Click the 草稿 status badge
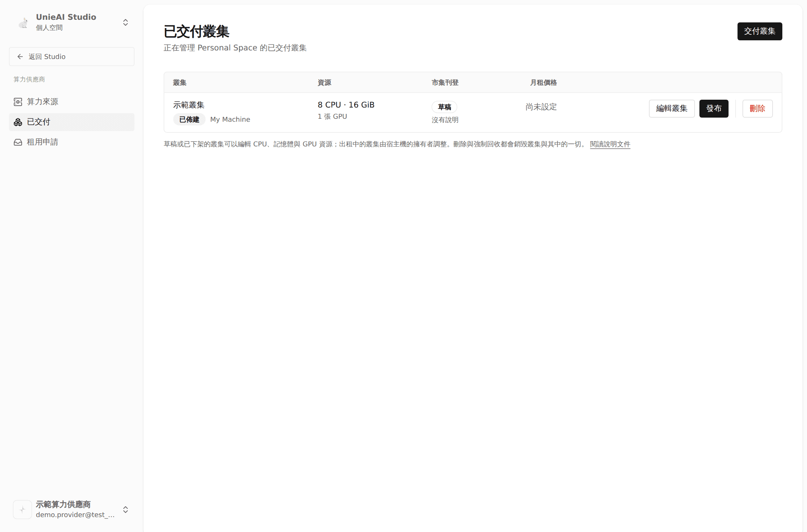The width and height of the screenshot is (807, 532). click(x=444, y=107)
